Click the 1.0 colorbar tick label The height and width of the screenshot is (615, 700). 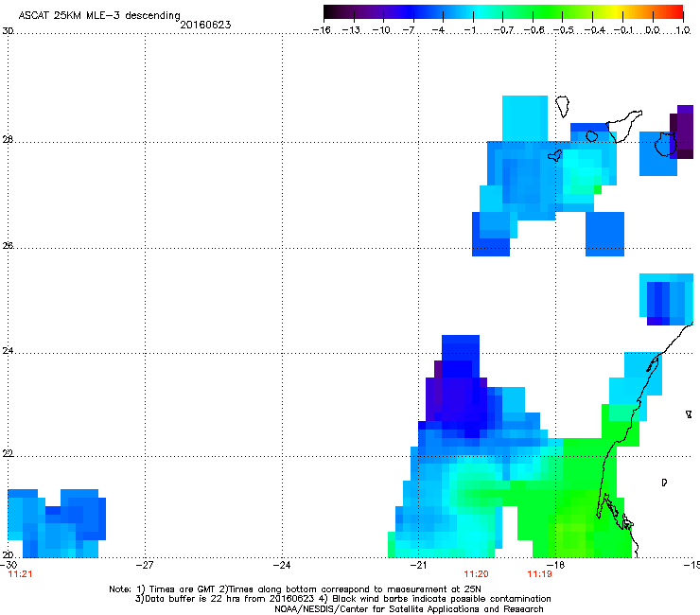(683, 30)
